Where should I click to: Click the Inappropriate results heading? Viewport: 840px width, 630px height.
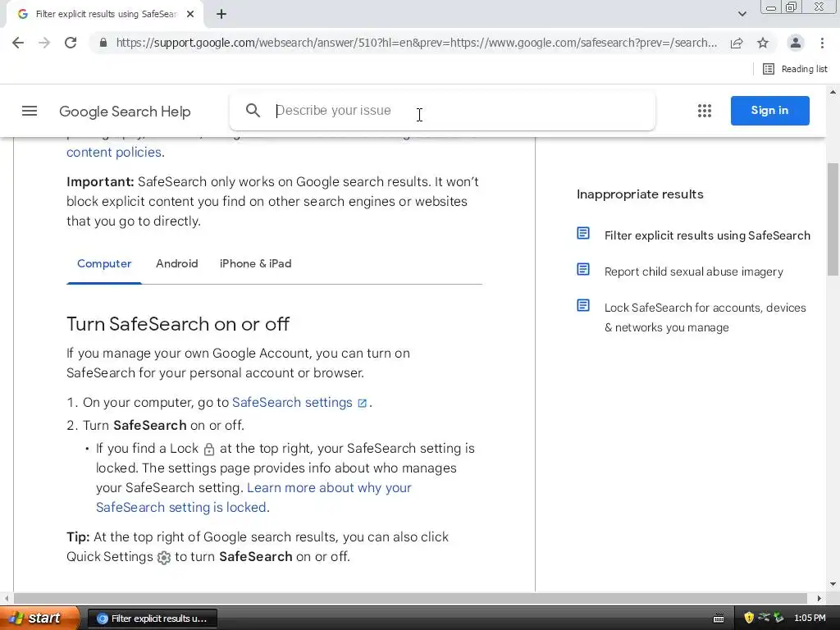pyautogui.click(x=640, y=194)
